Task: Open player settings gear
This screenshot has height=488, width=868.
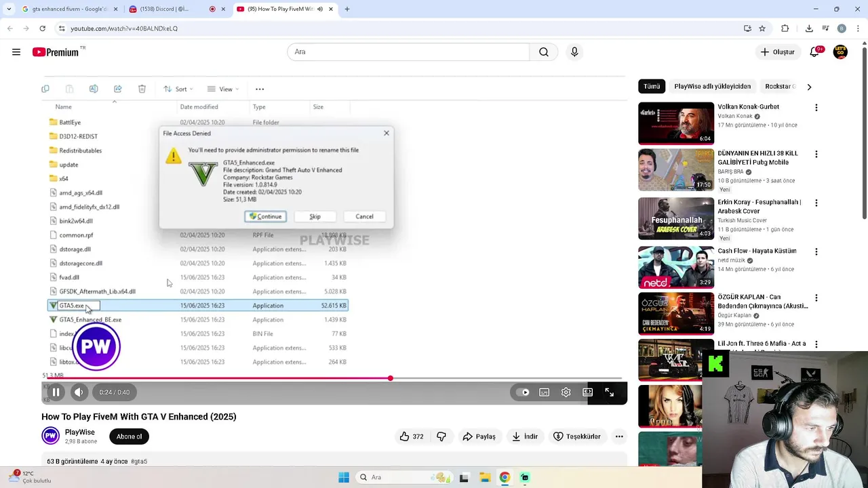Action: click(566, 392)
